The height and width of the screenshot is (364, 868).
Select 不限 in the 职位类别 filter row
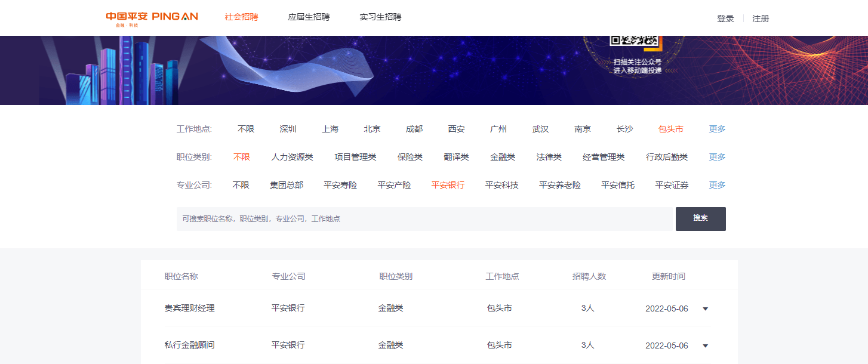pyautogui.click(x=242, y=157)
